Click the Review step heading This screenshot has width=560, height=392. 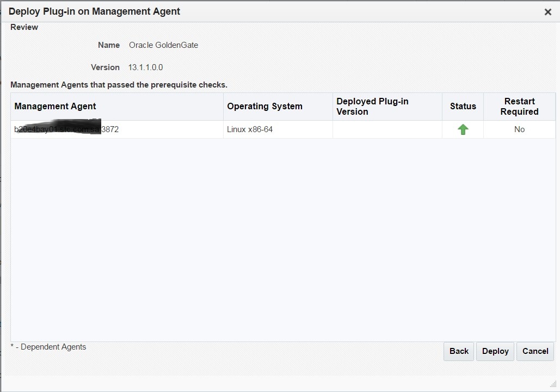coord(24,27)
